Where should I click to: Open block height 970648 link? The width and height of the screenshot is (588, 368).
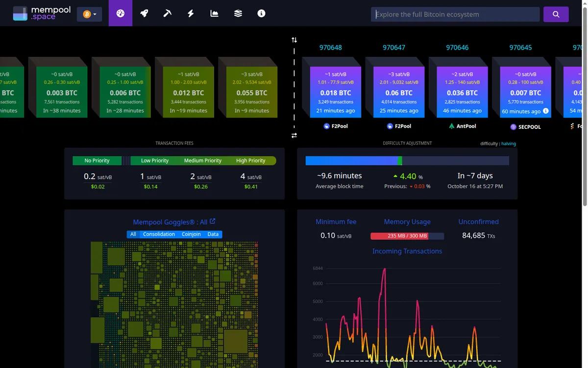[331, 48]
